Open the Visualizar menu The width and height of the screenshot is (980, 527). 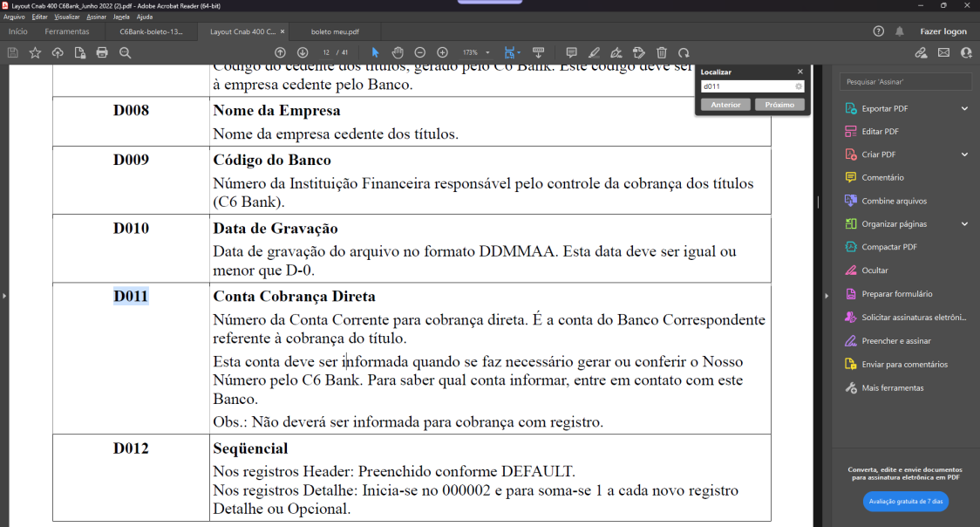pos(67,17)
